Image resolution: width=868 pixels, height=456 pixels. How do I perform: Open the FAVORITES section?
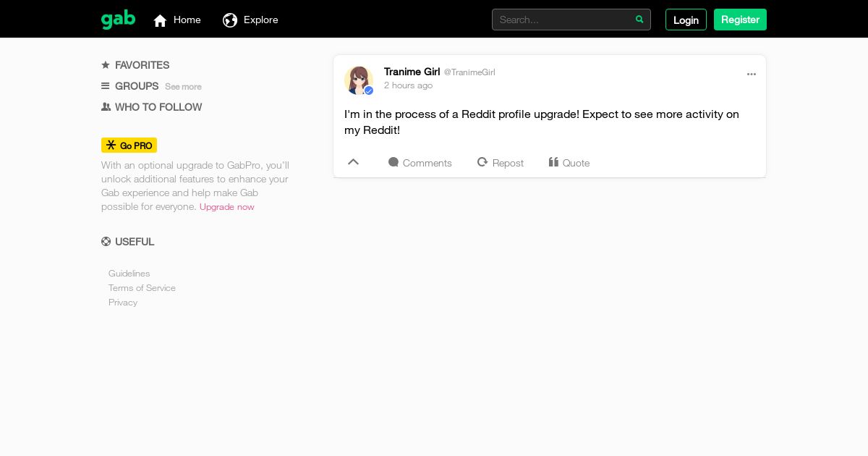point(142,65)
